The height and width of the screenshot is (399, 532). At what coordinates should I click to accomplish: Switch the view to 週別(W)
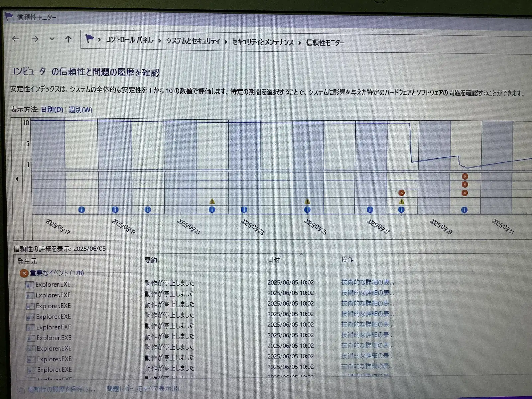click(80, 110)
